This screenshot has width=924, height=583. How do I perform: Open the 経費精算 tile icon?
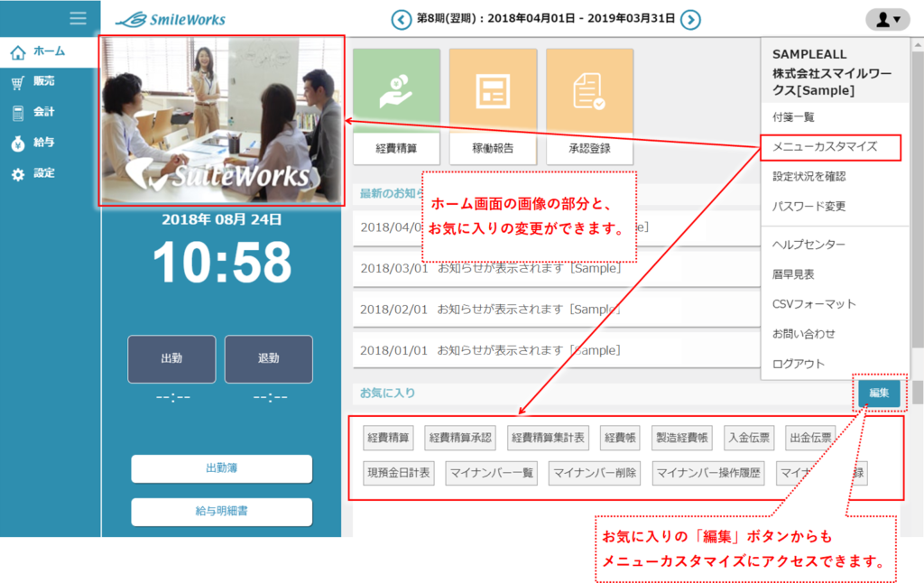(397, 90)
